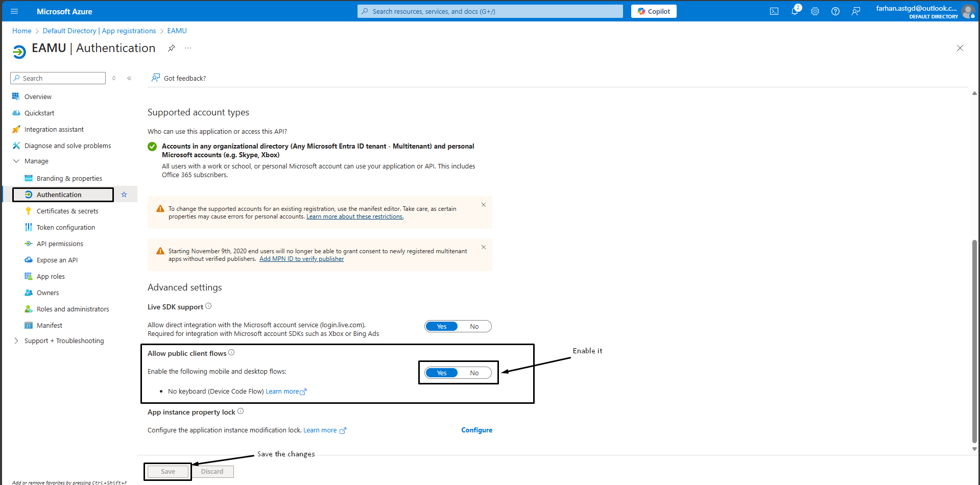Go to Home via breadcrumb
Viewport: 980px width, 485px height.
[21, 31]
